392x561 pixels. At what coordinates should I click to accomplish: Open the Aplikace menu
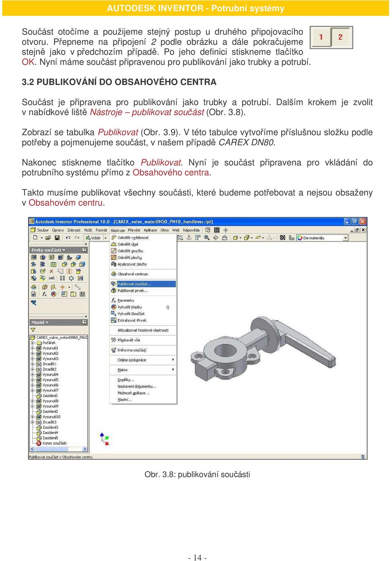pos(150,230)
